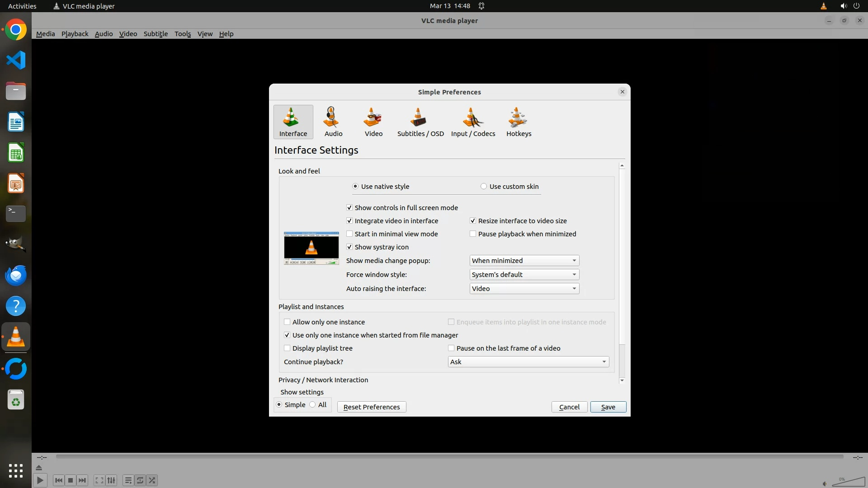Open the Tools menu
This screenshot has height=488, width=868.
point(183,34)
